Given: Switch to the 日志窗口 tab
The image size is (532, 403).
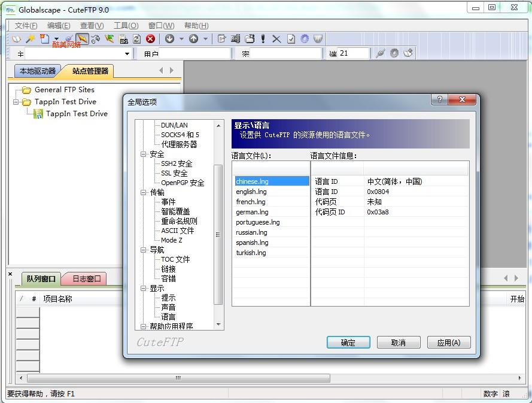Looking at the screenshot, I should pyautogui.click(x=86, y=278).
